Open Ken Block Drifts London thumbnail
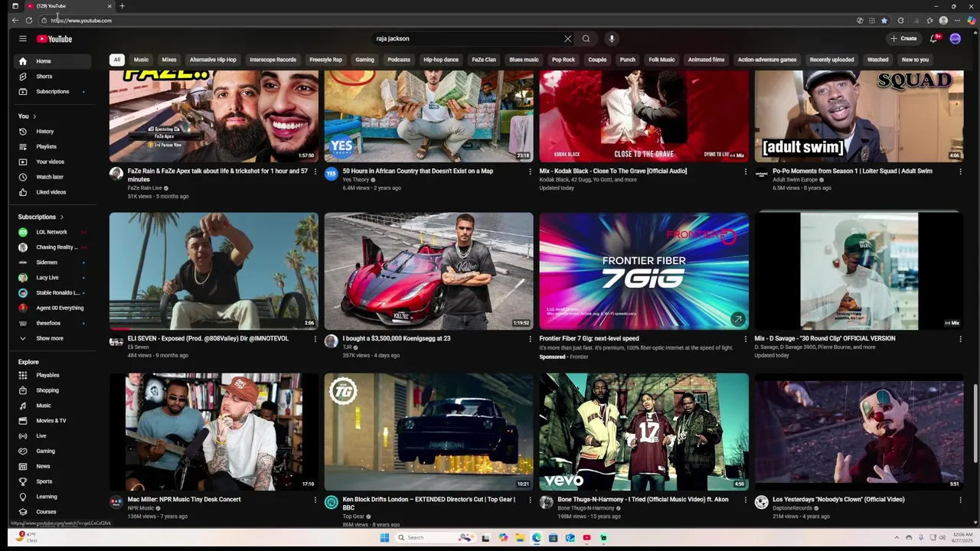 pos(429,432)
